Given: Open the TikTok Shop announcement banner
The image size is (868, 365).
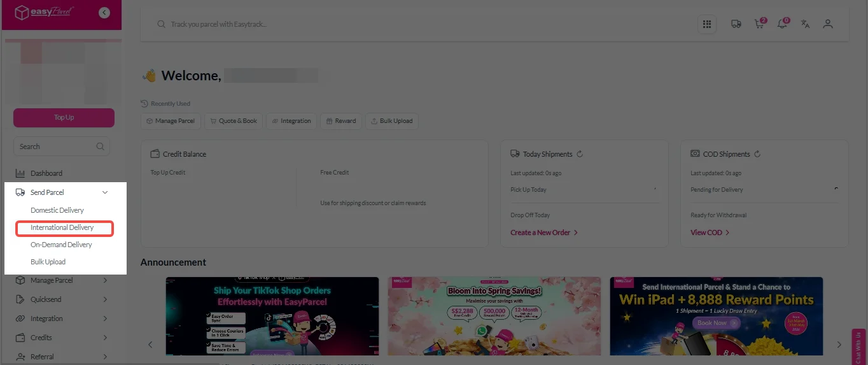Looking at the screenshot, I should click(x=272, y=316).
